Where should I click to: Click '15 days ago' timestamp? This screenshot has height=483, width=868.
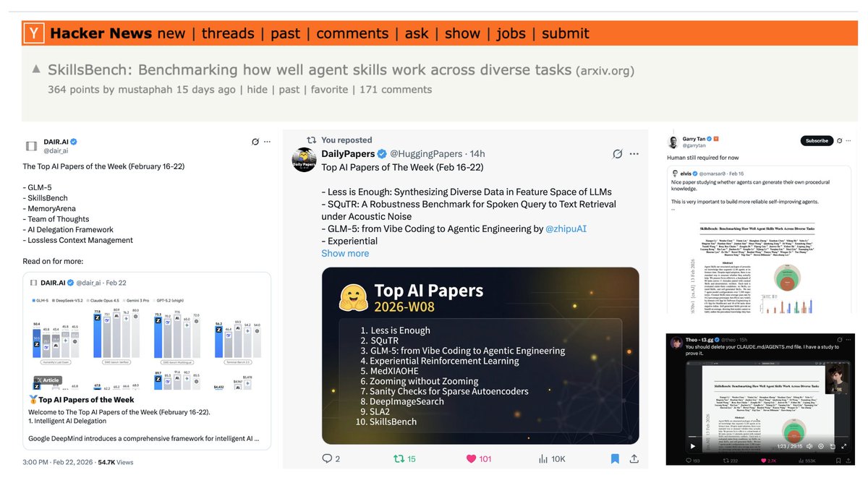click(x=206, y=90)
